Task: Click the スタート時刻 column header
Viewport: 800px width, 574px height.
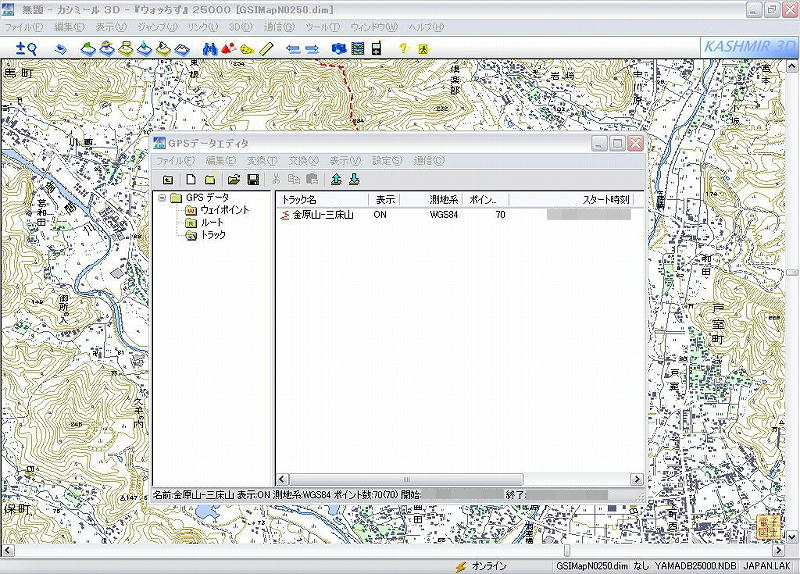Action: 571,199
